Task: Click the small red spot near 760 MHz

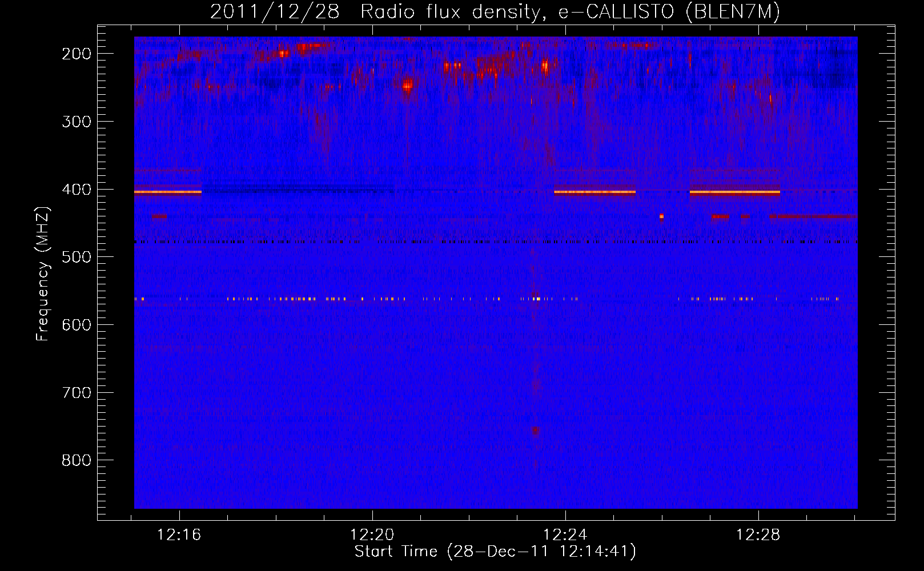Action: coord(536,431)
